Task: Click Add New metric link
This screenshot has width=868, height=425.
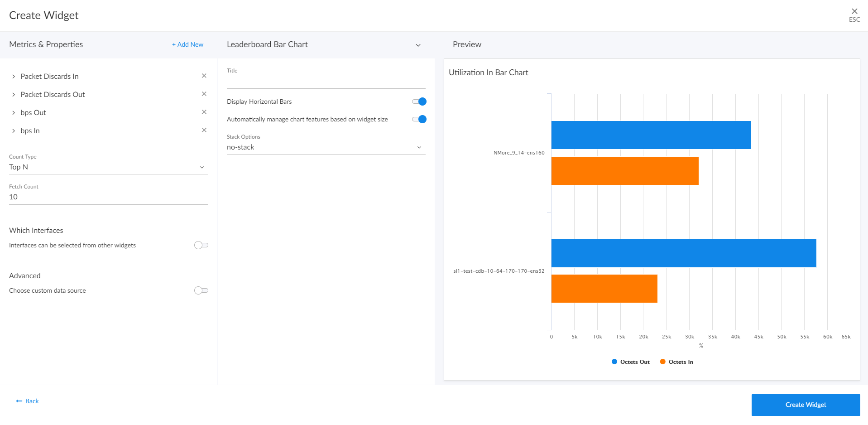Action: (187, 44)
